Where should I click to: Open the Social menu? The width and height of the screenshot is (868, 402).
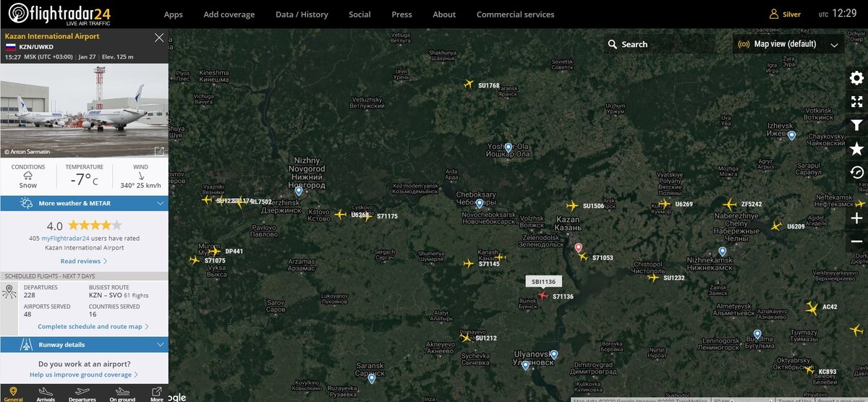click(359, 14)
